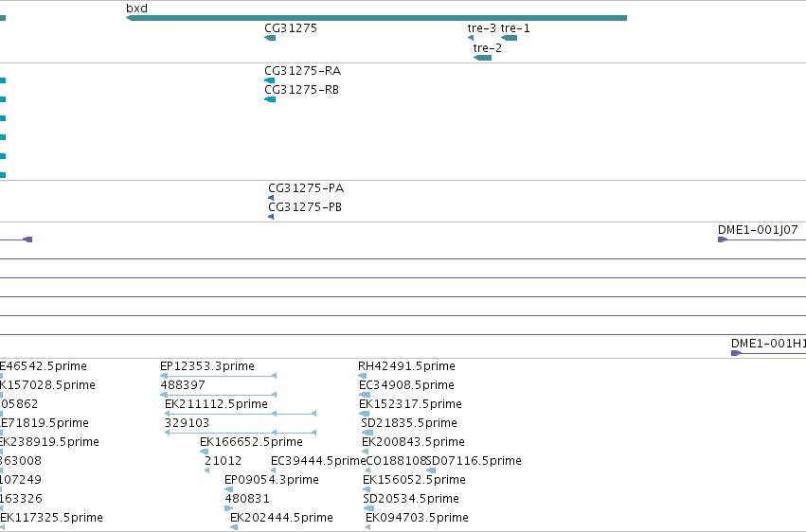Select the EK152317.5prime arrow glyph
Image resolution: width=806 pixels, height=532 pixels.
365,414
